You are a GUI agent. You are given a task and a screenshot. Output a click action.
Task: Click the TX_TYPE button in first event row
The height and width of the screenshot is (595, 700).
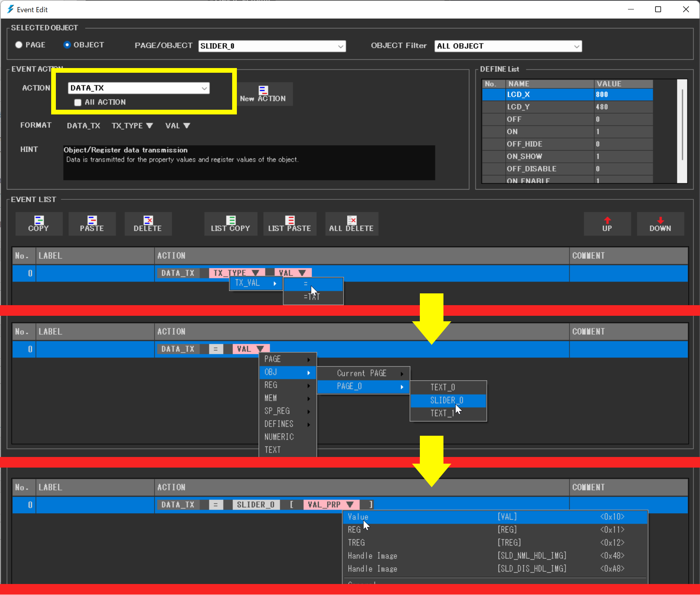(x=236, y=273)
